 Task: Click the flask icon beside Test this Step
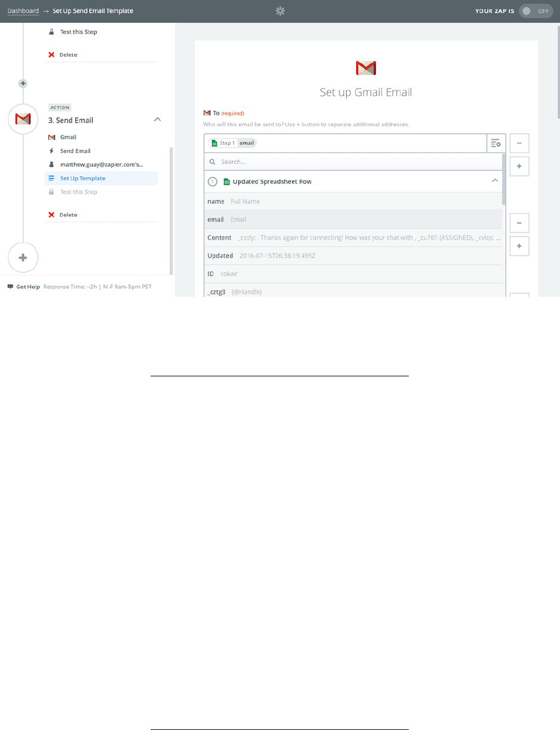point(51,32)
